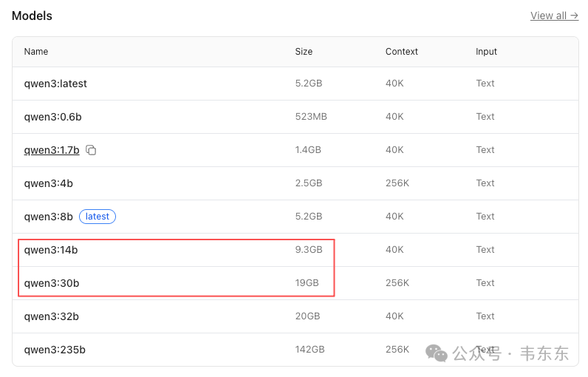This screenshot has width=588, height=377.
Task: Open the qwen3:8b model
Action: [48, 217]
